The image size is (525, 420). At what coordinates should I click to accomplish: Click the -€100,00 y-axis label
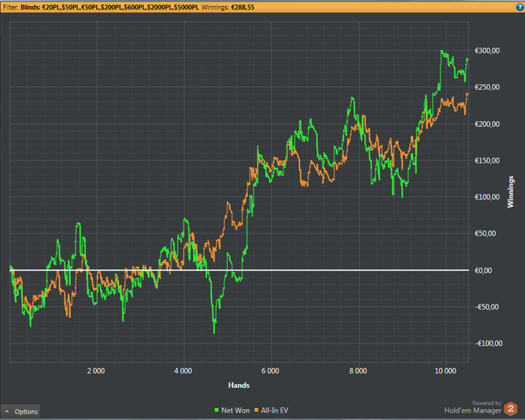(x=488, y=343)
